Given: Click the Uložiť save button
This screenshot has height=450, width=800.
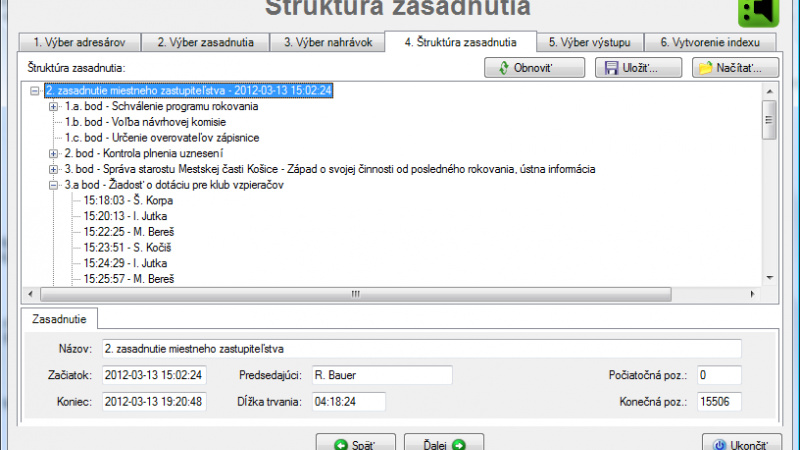Looking at the screenshot, I should tap(638, 68).
